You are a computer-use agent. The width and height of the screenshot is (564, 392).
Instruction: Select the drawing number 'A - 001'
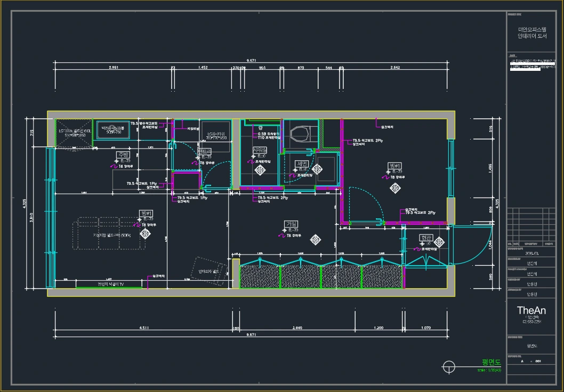click(x=531, y=361)
